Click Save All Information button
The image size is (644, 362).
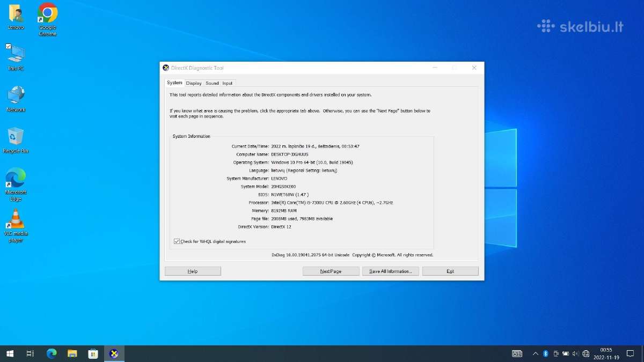(x=390, y=271)
